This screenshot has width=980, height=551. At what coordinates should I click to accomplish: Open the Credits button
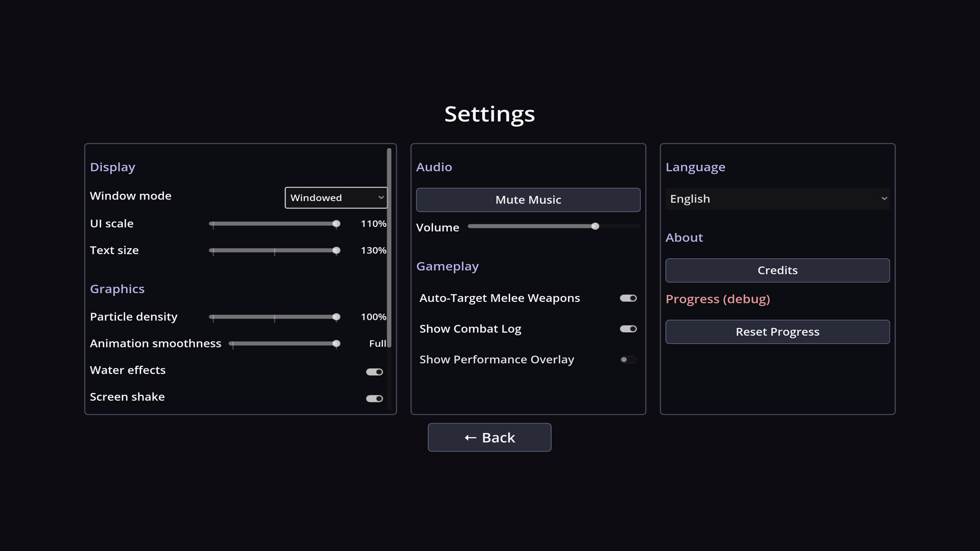click(x=777, y=270)
